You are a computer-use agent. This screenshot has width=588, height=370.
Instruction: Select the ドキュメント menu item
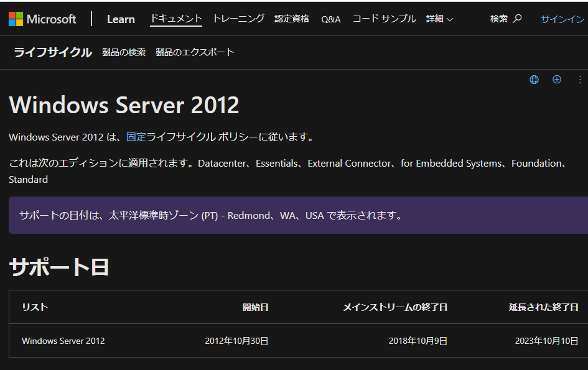tap(176, 19)
